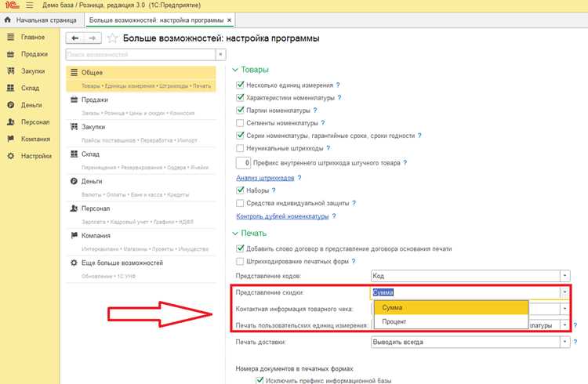Select Деньги settings category in list

141,187
